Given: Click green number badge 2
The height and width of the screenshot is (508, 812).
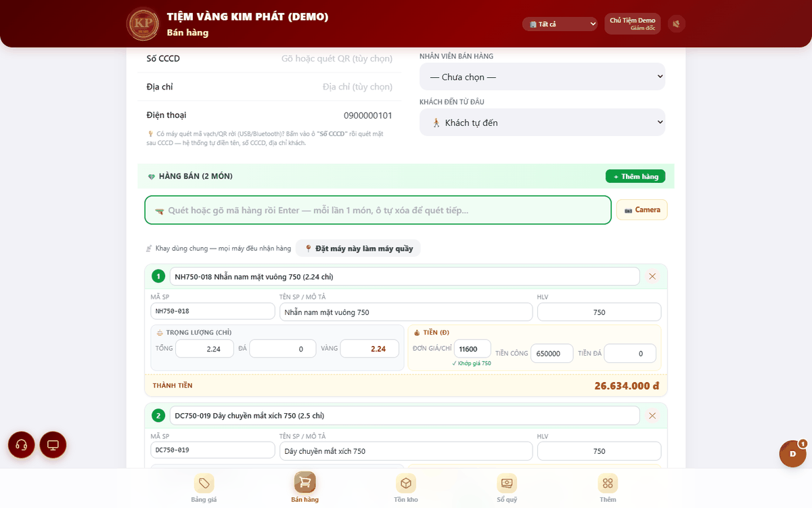Looking at the screenshot, I should tap(158, 415).
